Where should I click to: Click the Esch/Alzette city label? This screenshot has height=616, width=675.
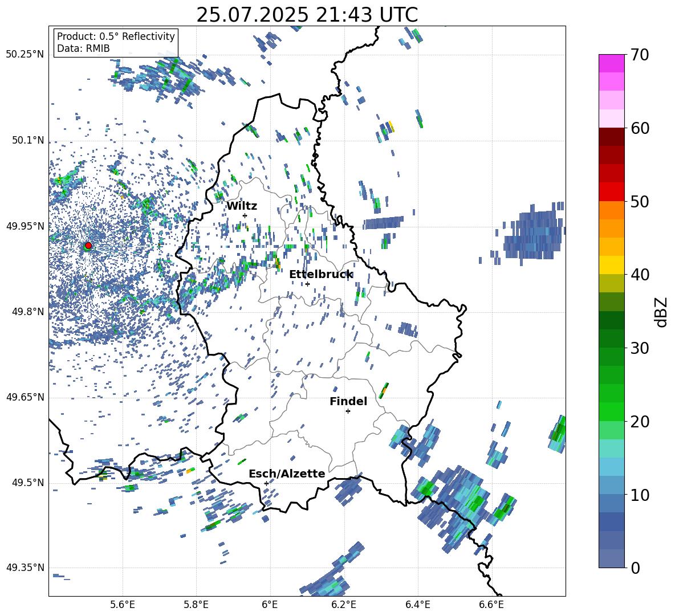click(x=287, y=474)
